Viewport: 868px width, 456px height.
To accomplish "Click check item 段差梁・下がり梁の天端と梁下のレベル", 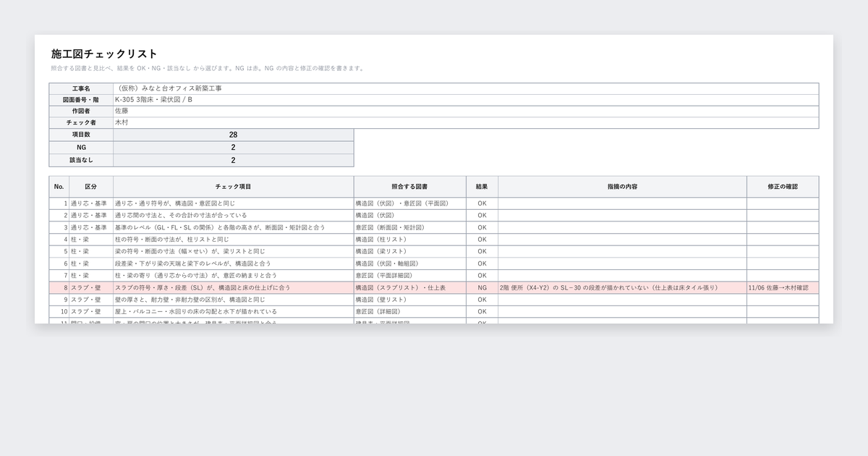I will pos(234,263).
